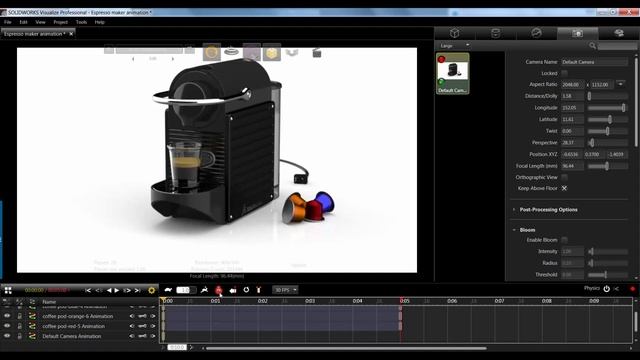
Task: Click the palette search magnifier icon
Action: coord(592,46)
